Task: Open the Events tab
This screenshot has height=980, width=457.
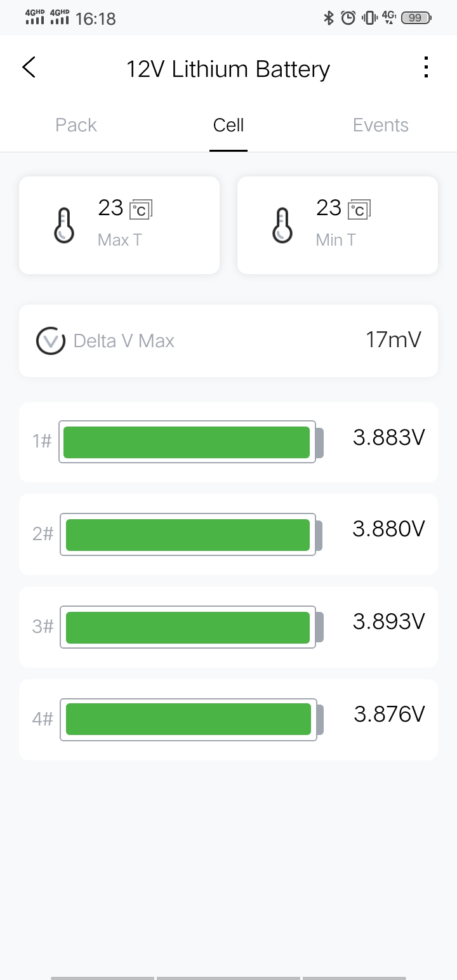Action: [380, 125]
